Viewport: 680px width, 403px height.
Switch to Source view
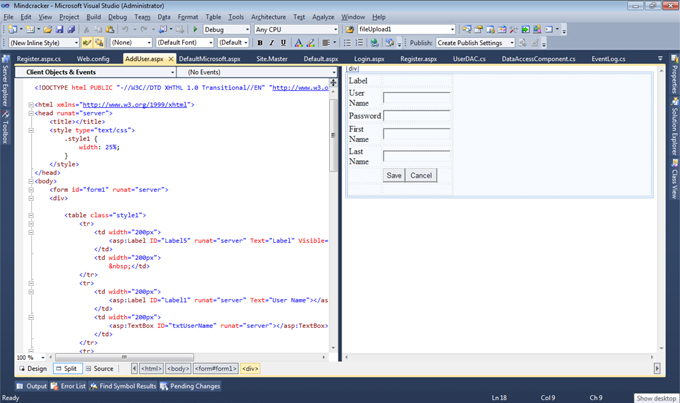(102, 369)
